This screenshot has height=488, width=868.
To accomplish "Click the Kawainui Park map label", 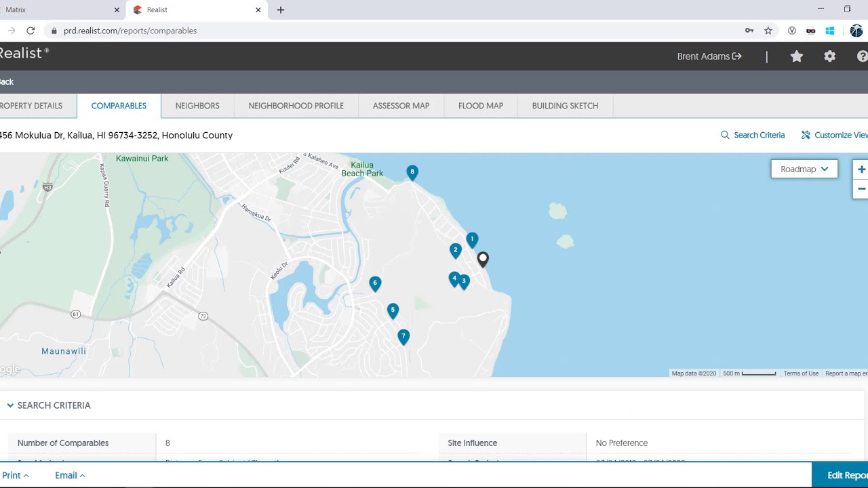I will click(x=142, y=159).
